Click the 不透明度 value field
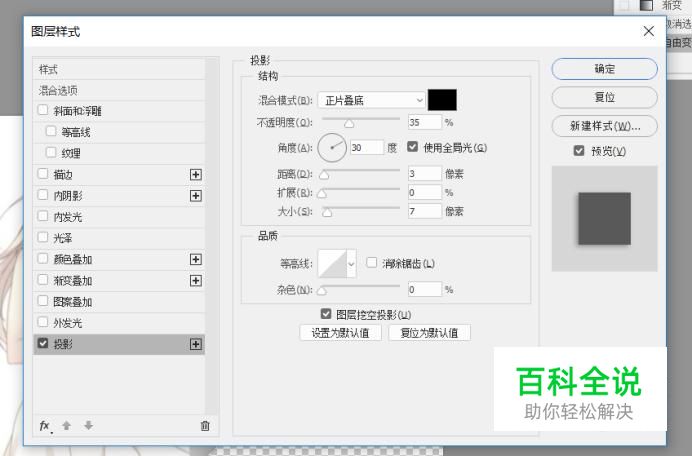 point(425,122)
